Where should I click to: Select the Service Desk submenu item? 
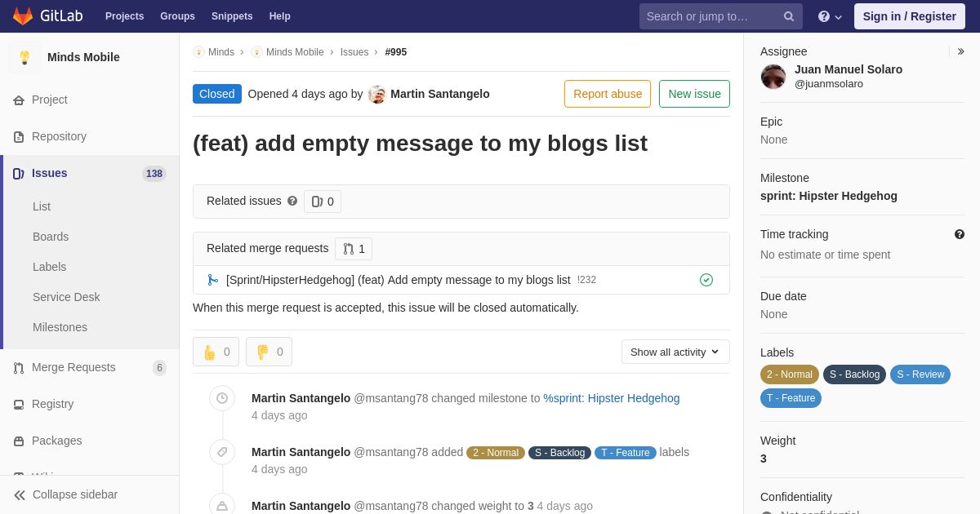(x=66, y=297)
